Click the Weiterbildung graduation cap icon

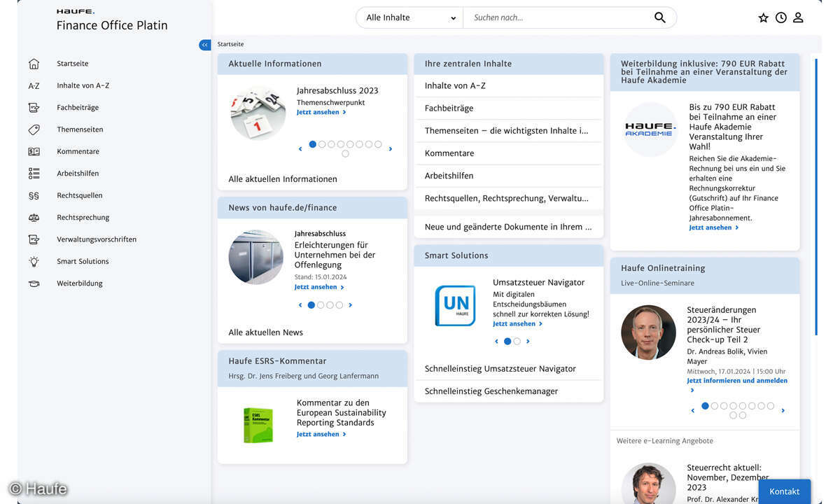click(x=34, y=283)
